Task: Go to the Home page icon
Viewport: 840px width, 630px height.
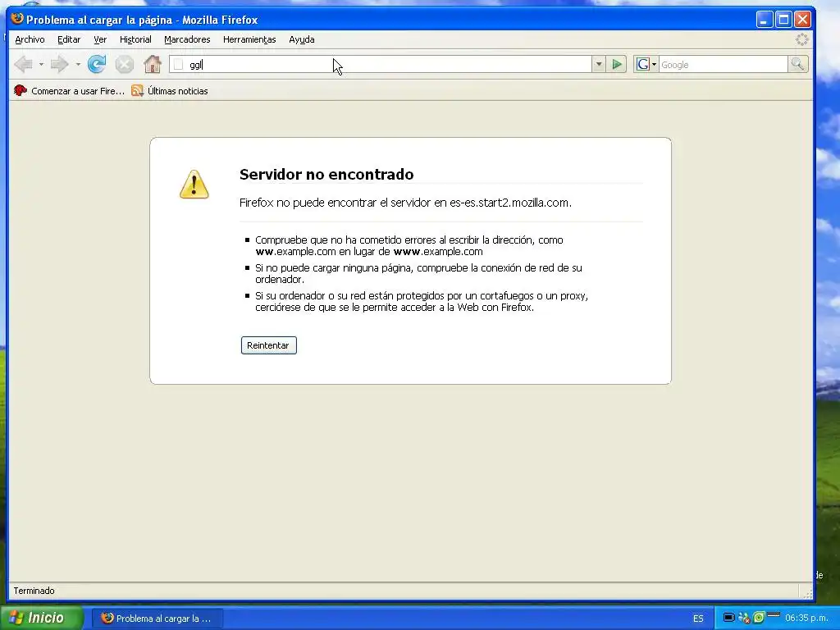Action: 153,64
